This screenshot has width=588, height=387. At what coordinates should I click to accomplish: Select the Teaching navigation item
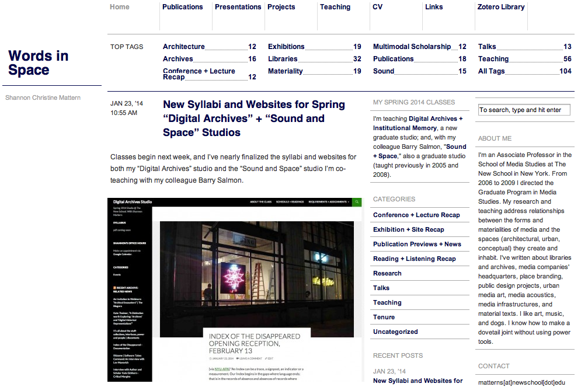pos(335,7)
